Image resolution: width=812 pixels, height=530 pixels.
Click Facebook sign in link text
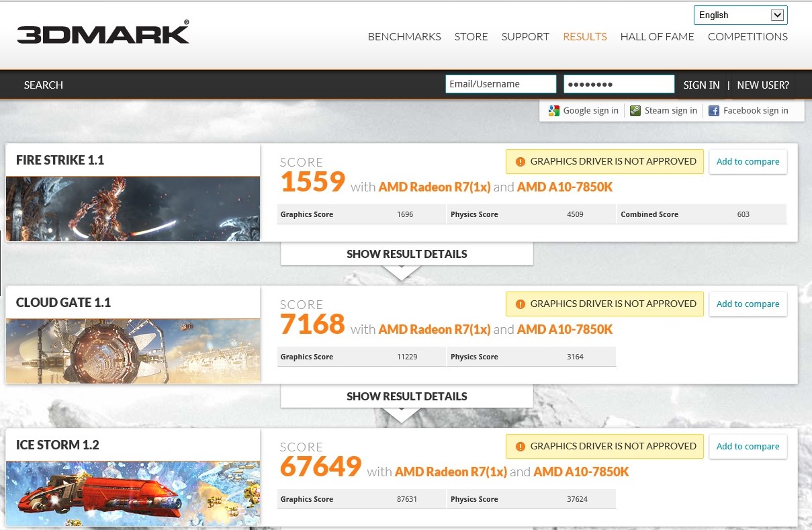[756, 111]
